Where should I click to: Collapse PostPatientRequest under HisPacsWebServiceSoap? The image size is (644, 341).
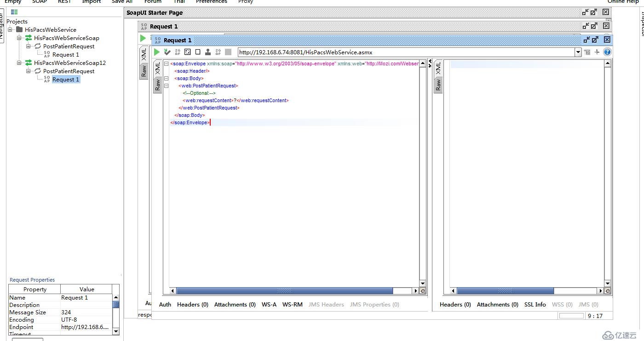[x=29, y=46]
